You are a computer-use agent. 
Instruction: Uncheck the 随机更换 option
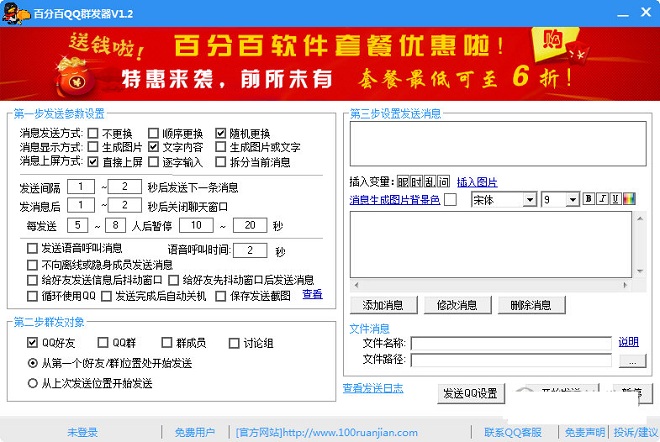click(221, 133)
